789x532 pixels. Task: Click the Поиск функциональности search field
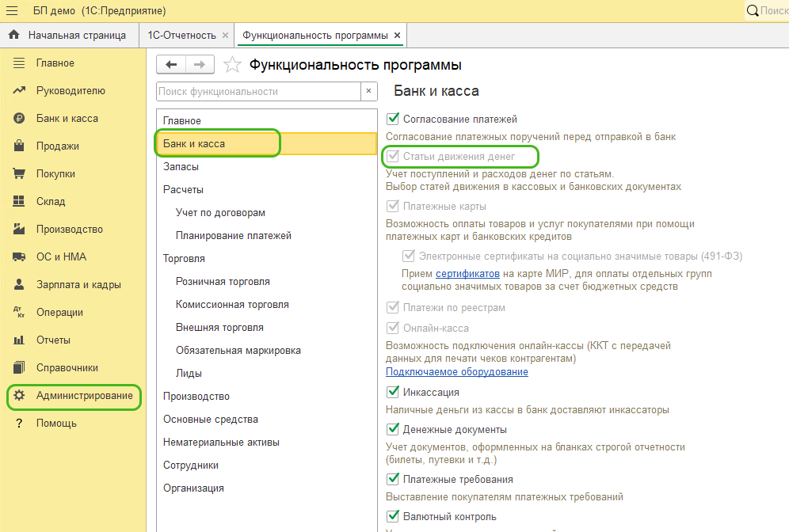click(258, 92)
